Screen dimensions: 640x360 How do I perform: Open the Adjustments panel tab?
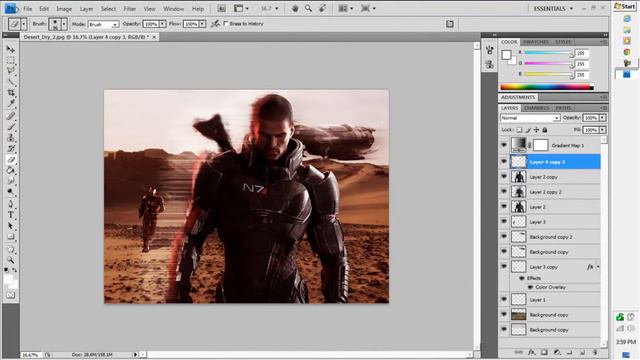tap(518, 97)
